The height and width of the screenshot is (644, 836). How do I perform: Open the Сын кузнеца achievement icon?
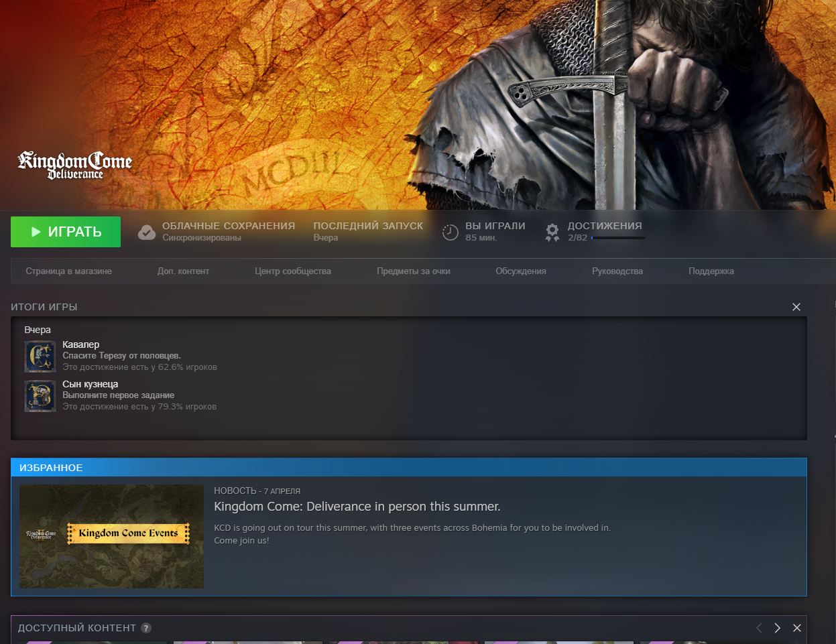pos(40,396)
